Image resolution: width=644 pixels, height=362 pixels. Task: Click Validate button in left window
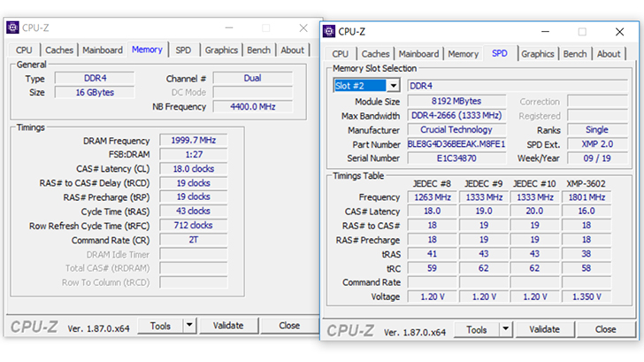[228, 326]
